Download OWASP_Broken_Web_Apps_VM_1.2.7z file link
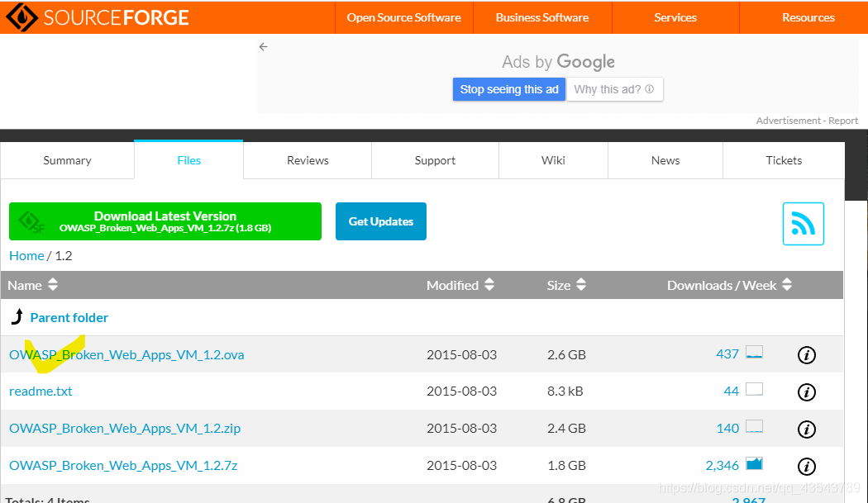Screen dimensions: 868x503 coord(123,465)
